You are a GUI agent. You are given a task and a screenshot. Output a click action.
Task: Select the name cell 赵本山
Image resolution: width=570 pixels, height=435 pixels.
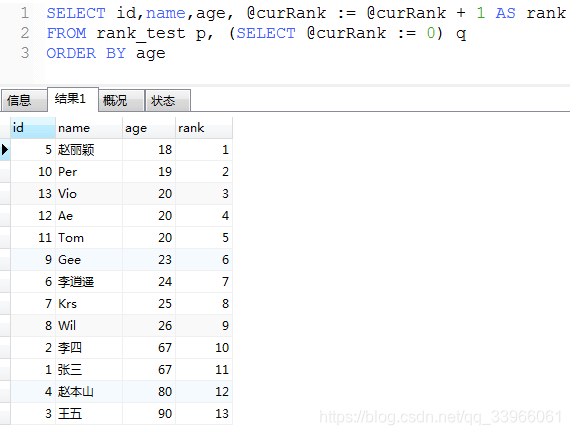click(x=89, y=392)
